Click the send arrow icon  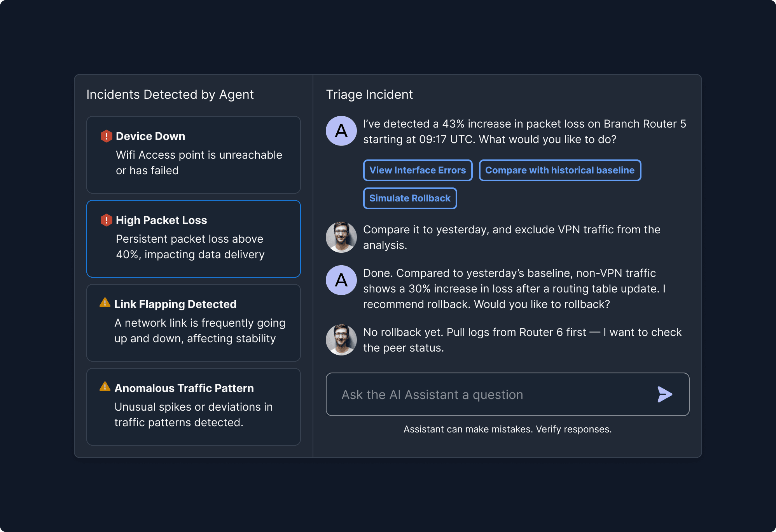tap(664, 394)
